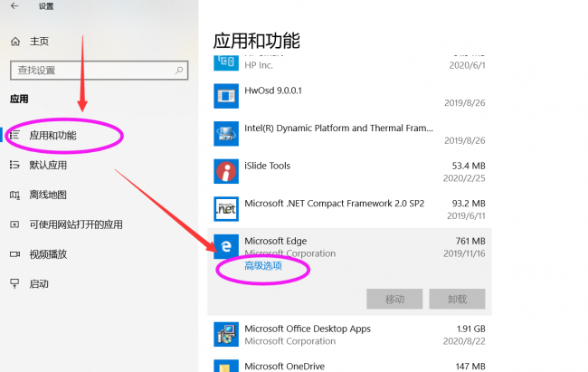Select the 应用和功能 list icon
Screen dimensions: 588x372
coord(14,135)
